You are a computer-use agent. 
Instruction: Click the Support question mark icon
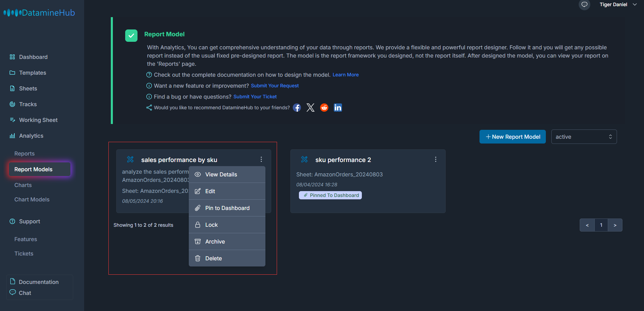point(12,221)
